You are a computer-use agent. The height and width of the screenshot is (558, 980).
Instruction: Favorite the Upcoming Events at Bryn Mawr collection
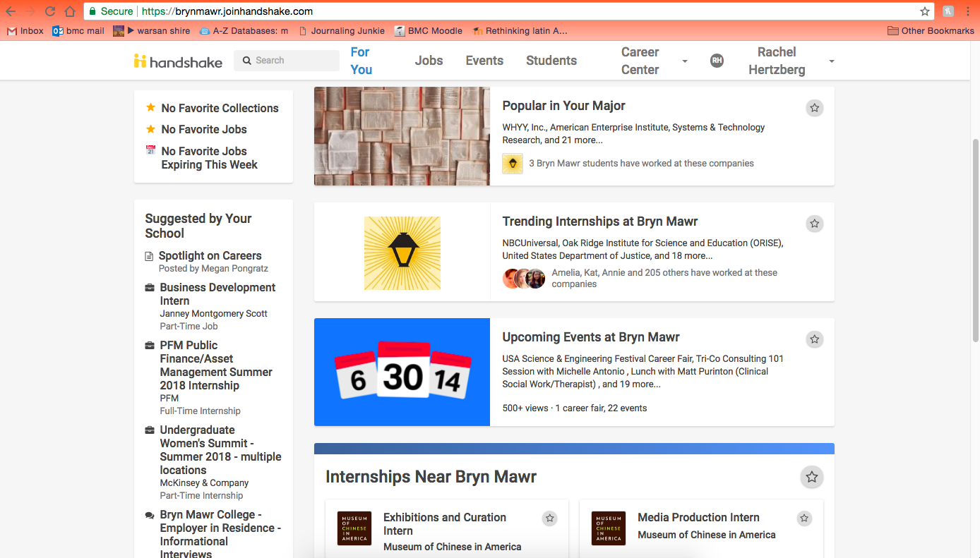click(x=814, y=339)
